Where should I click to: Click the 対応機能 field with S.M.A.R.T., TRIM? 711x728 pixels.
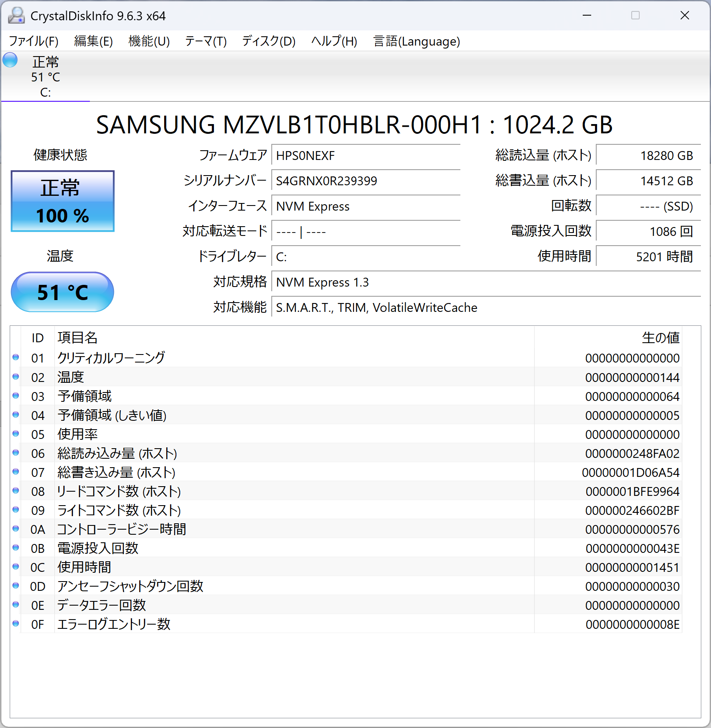point(486,307)
